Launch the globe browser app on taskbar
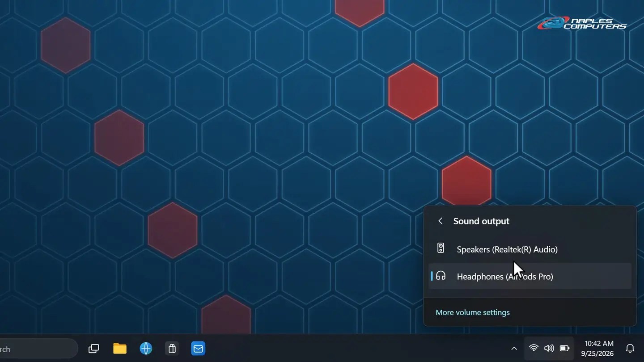Screen dimensions: 644x362 (x=146, y=349)
